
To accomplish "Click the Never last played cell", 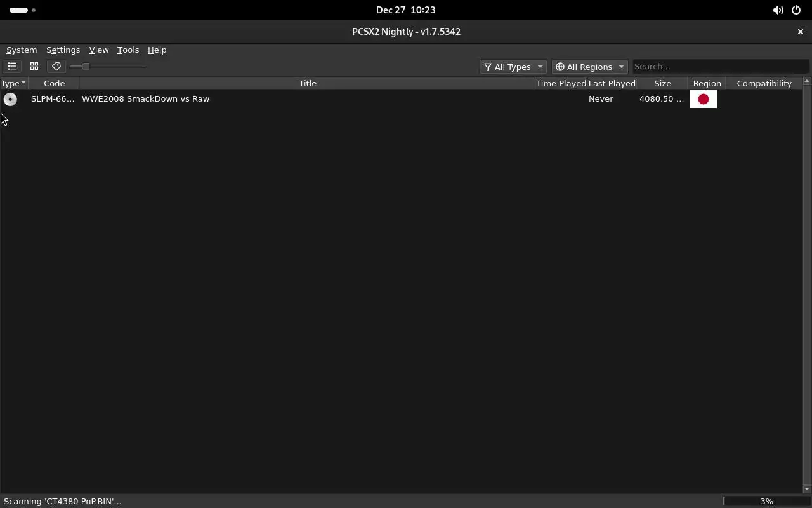I will pyautogui.click(x=601, y=99).
